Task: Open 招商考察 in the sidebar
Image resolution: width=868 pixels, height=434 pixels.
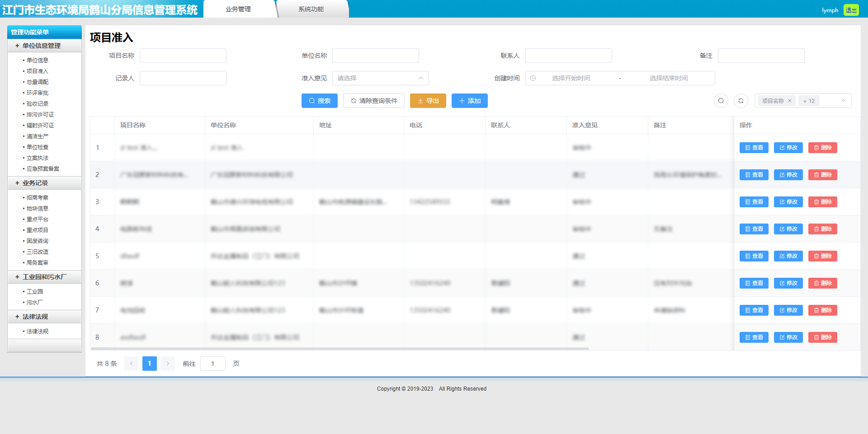Action: [37, 197]
